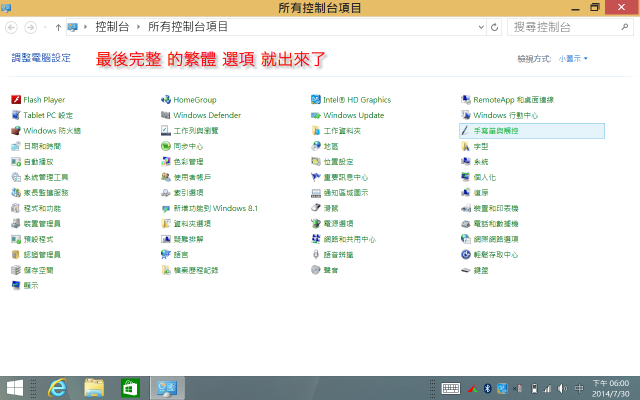The image size is (640, 400).
Task: Open 系統 item
Action: pos(475,162)
